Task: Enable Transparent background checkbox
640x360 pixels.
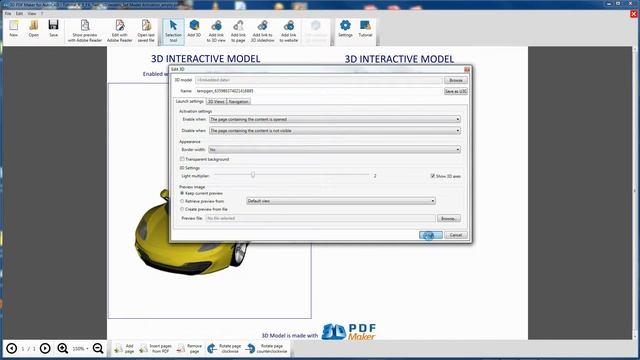Action: [x=182, y=159]
